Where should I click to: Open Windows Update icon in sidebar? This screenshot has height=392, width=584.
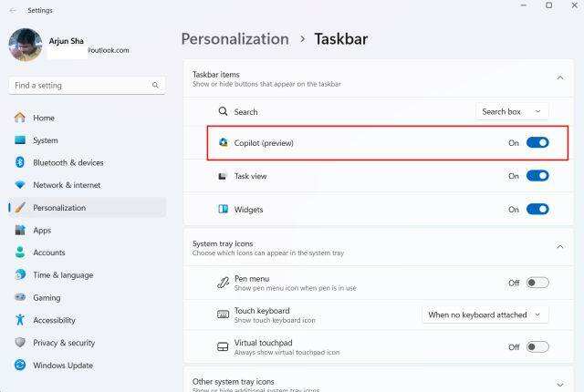point(20,365)
